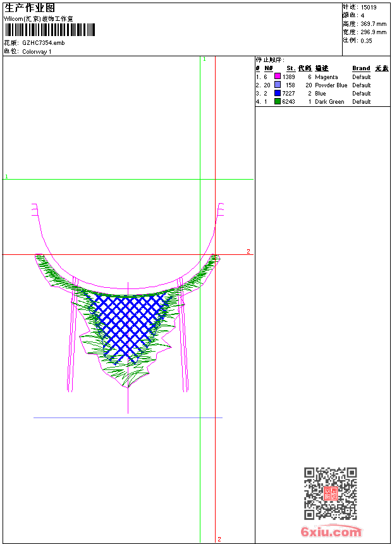Select the Powder Blue description text
This screenshot has height=544, width=392.
click(x=331, y=85)
